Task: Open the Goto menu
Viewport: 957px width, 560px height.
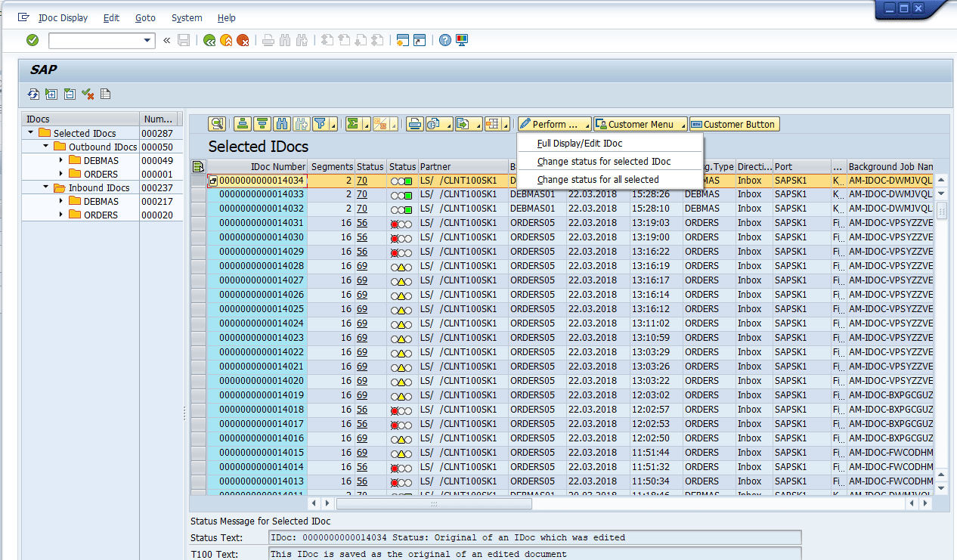Action: point(145,17)
